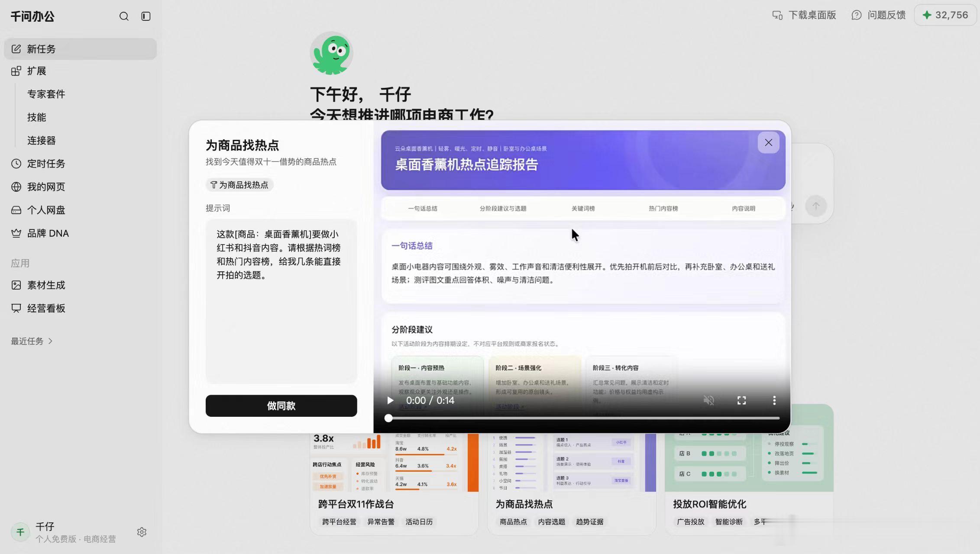Open 跨平台双11作战台 card

[x=394, y=484]
